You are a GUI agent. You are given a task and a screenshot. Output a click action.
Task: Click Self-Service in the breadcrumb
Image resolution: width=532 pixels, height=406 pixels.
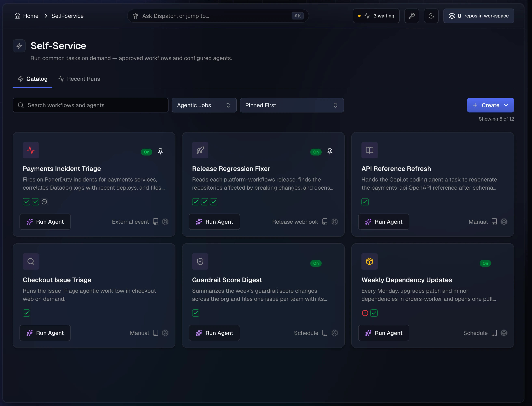(67, 16)
